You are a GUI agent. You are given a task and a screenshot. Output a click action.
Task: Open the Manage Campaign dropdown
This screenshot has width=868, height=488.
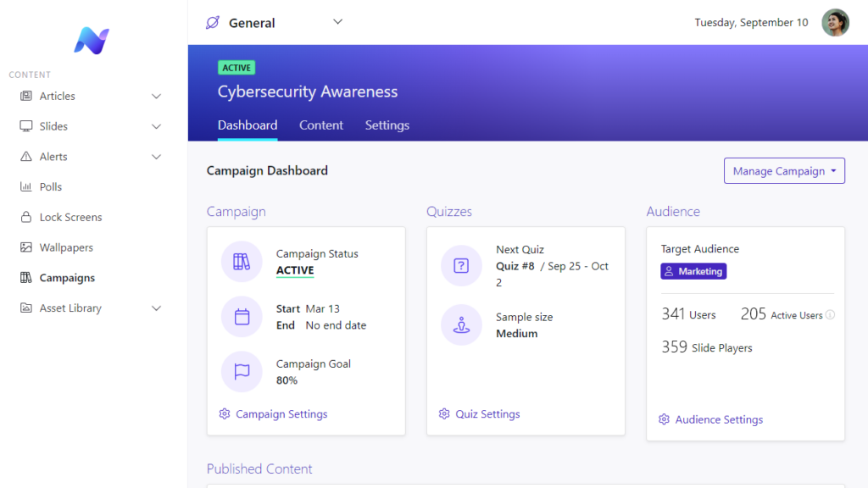(x=783, y=170)
